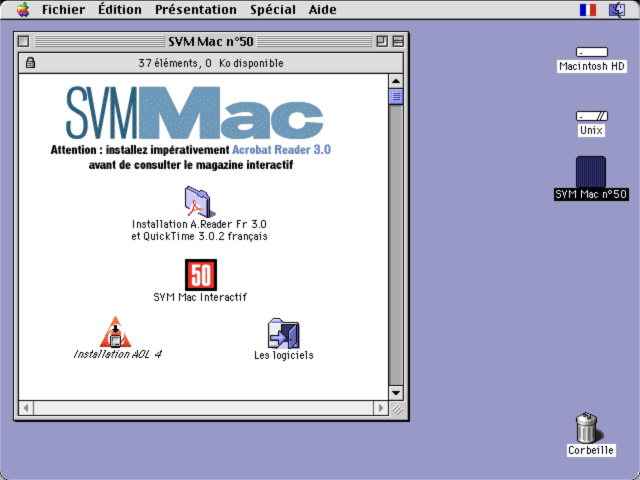Click the French flag keyboard menu icon
The image size is (640, 480).
pos(588,10)
